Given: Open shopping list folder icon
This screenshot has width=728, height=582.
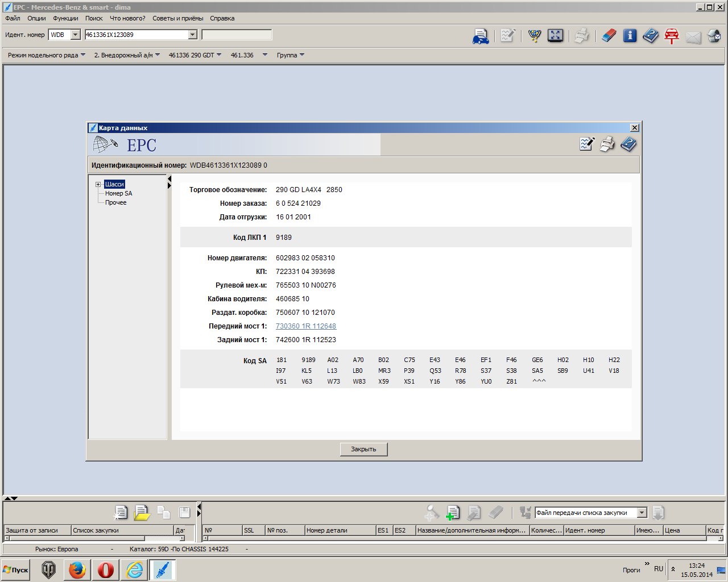Looking at the screenshot, I should pyautogui.click(x=142, y=513).
